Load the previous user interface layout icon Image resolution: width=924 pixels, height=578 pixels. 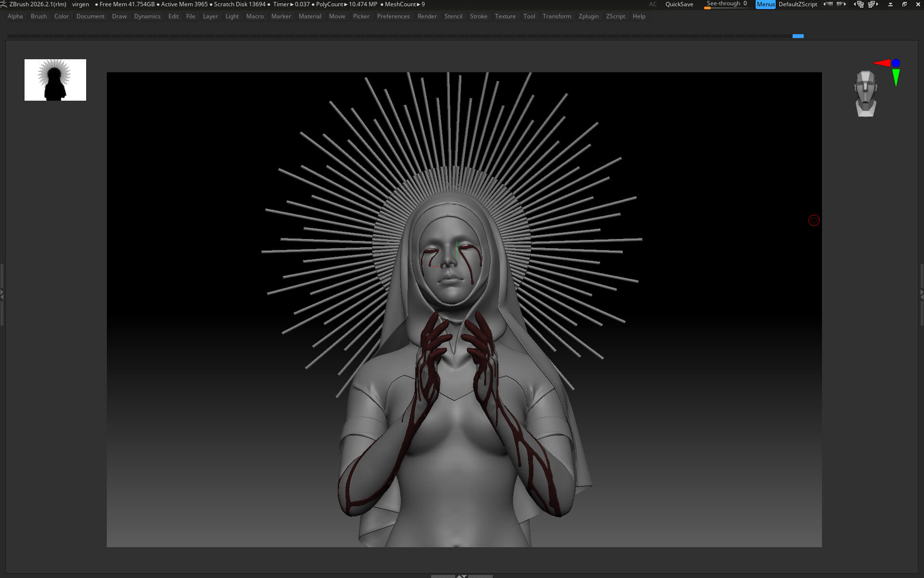click(x=859, y=4)
